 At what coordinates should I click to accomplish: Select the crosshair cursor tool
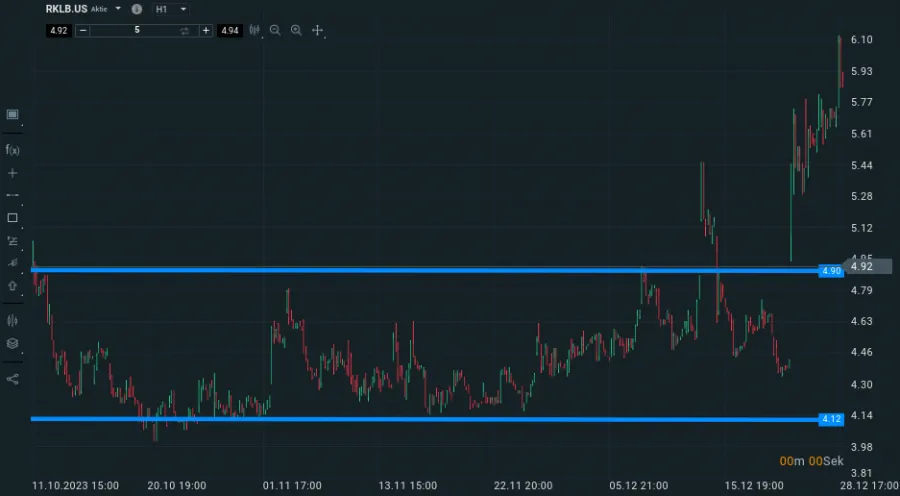point(318,30)
